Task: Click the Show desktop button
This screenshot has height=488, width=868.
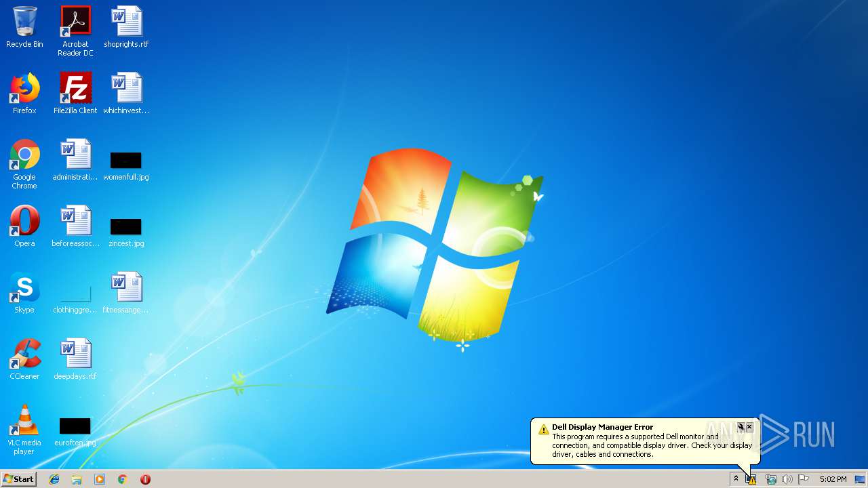Action: pyautogui.click(x=860, y=479)
